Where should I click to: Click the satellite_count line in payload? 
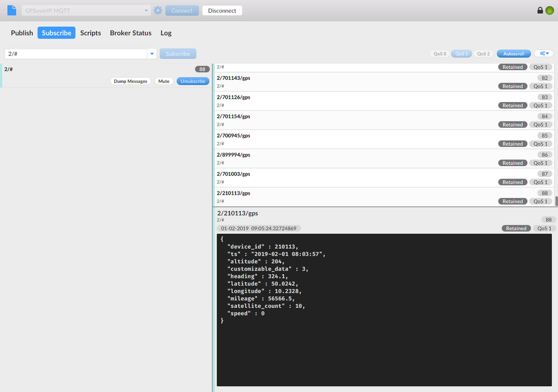point(266,306)
